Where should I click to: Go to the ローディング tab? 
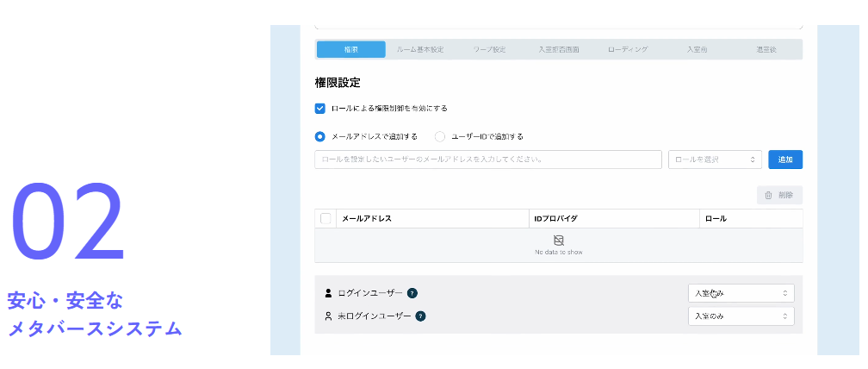[628, 50]
